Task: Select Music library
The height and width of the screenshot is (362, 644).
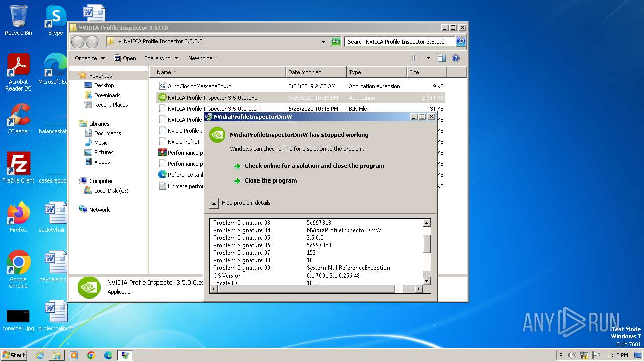Action: click(x=101, y=143)
